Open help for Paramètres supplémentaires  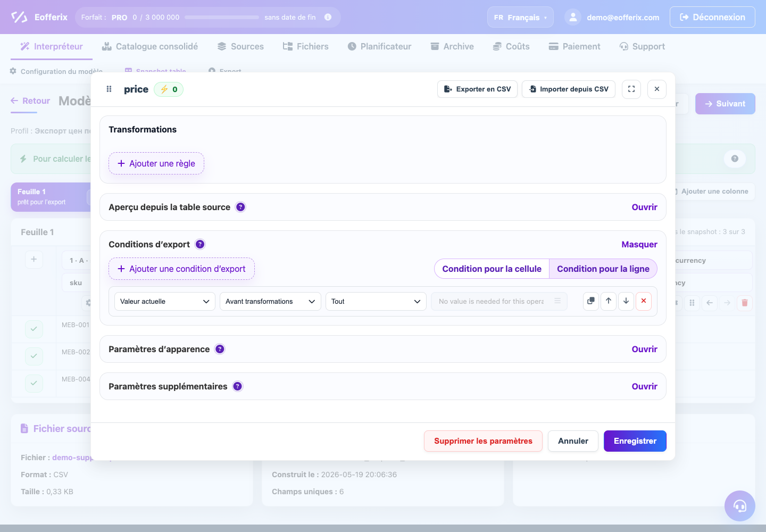(x=238, y=386)
